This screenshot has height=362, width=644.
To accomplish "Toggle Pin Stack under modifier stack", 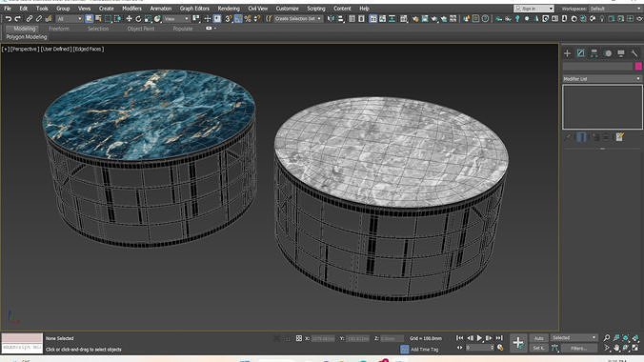I will [x=568, y=137].
